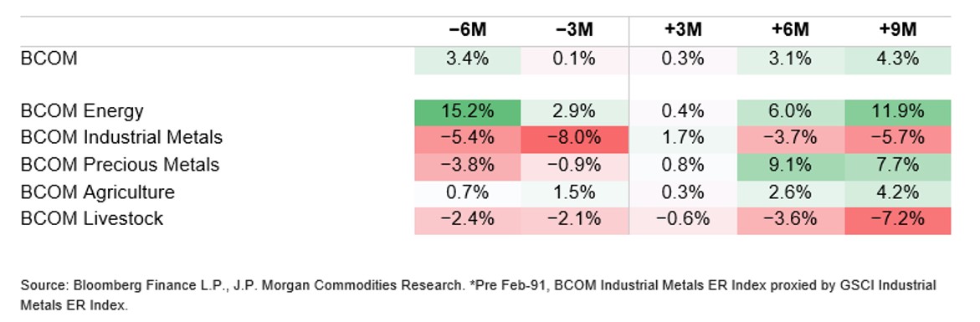The image size is (980, 322).
Task: Click the +9M column header
Action: tap(897, 30)
